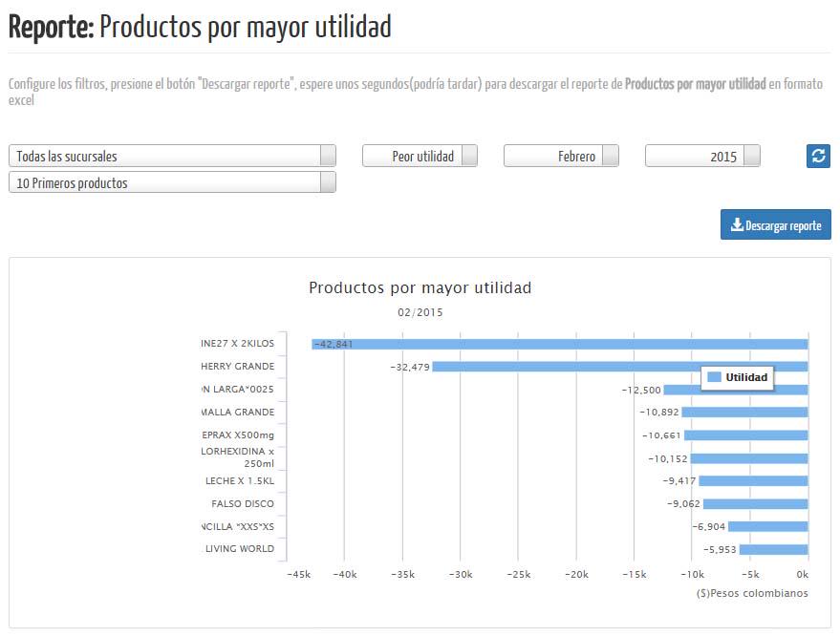
Task: Click the "02/2015" chart subtitle
Action: (x=420, y=311)
